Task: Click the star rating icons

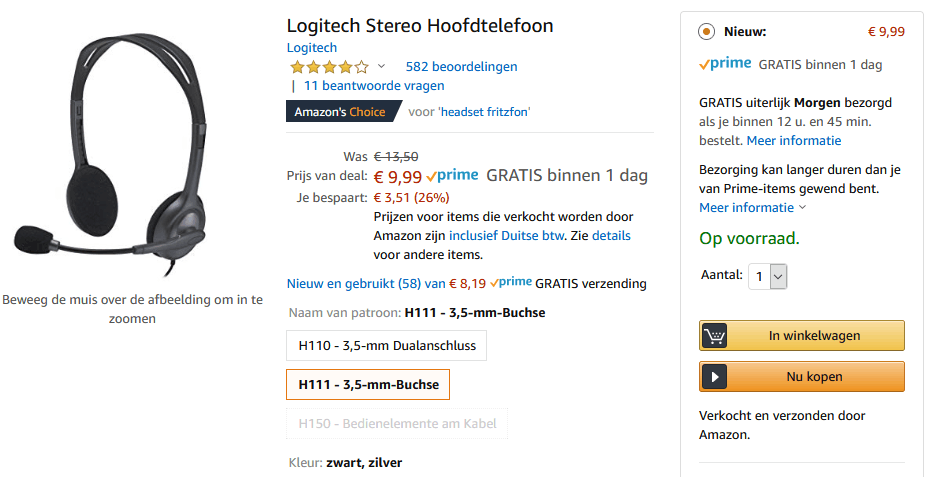Action: [329, 67]
